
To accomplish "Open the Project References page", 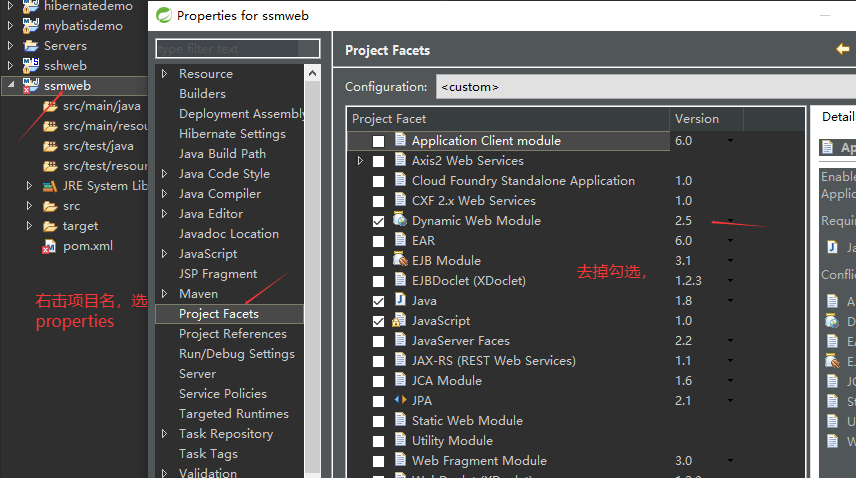I will tap(233, 334).
